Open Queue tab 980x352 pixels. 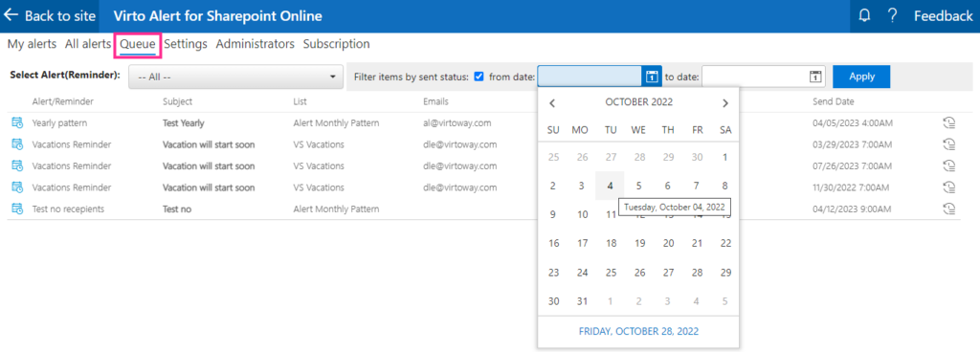point(138,44)
